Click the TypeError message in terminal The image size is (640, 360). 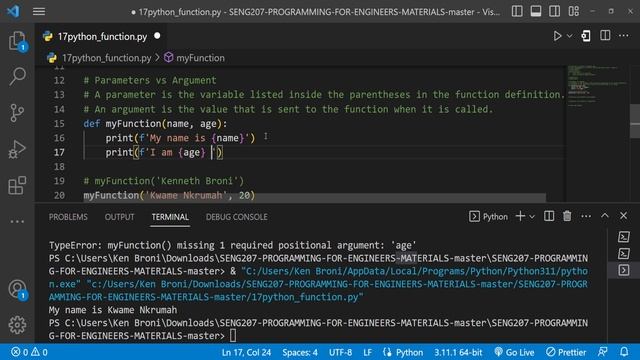(232, 245)
